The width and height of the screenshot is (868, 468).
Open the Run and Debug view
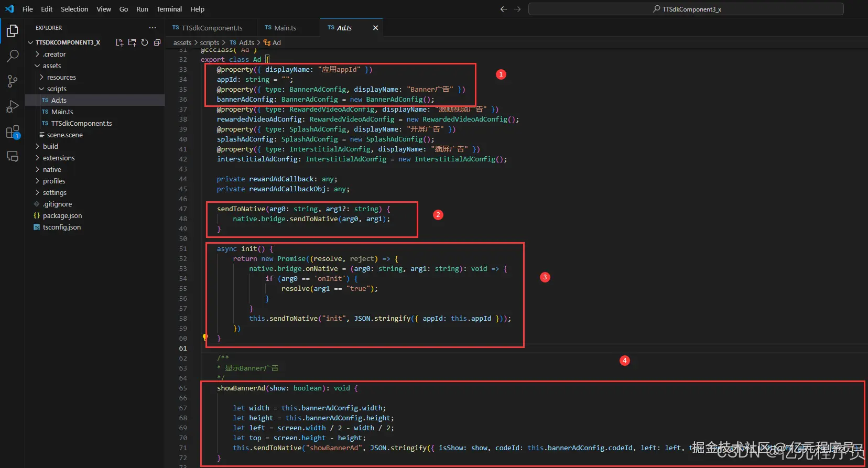coord(13,106)
